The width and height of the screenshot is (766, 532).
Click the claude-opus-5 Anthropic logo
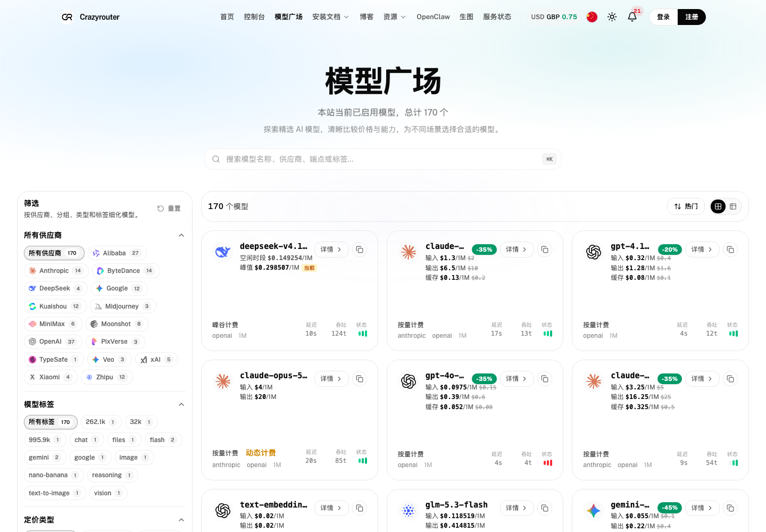223,381
